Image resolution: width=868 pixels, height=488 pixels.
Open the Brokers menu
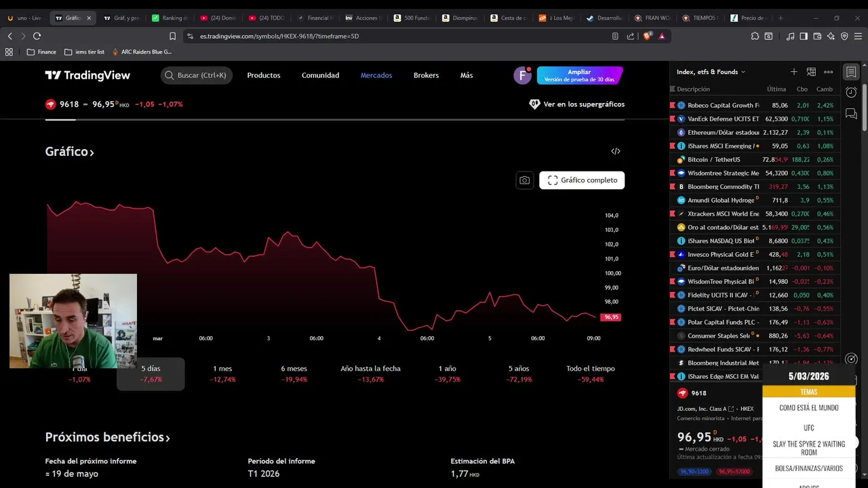coord(426,75)
